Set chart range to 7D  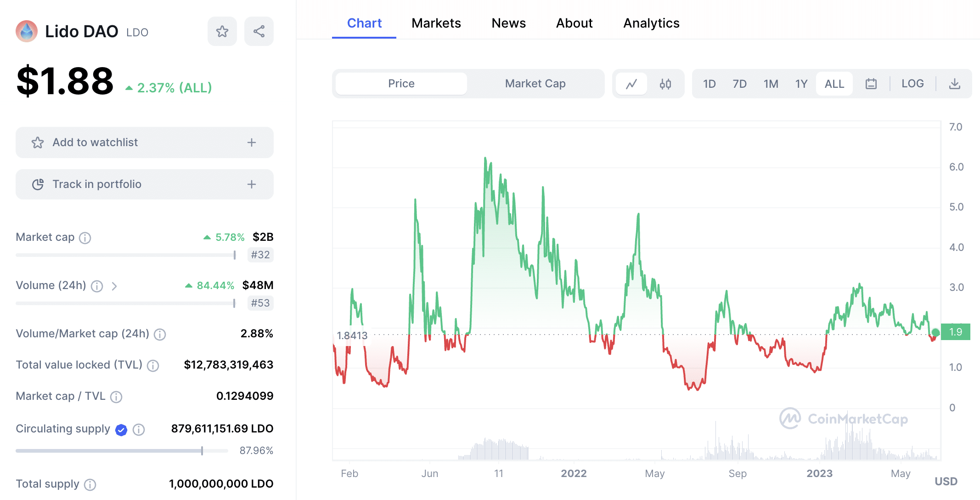(x=739, y=84)
